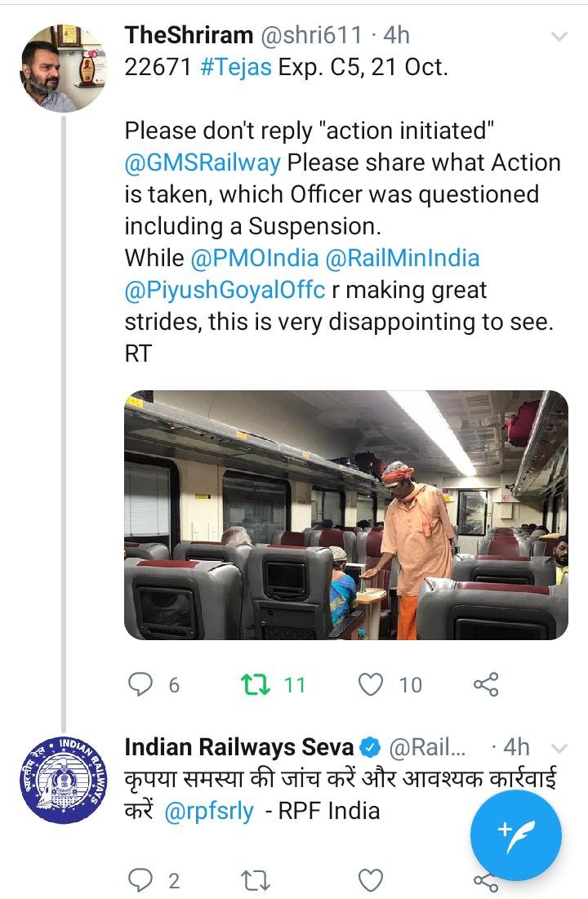This screenshot has height=899, width=588.
Task: Reply to Indian Railways Seva tweet
Action: click(140, 880)
